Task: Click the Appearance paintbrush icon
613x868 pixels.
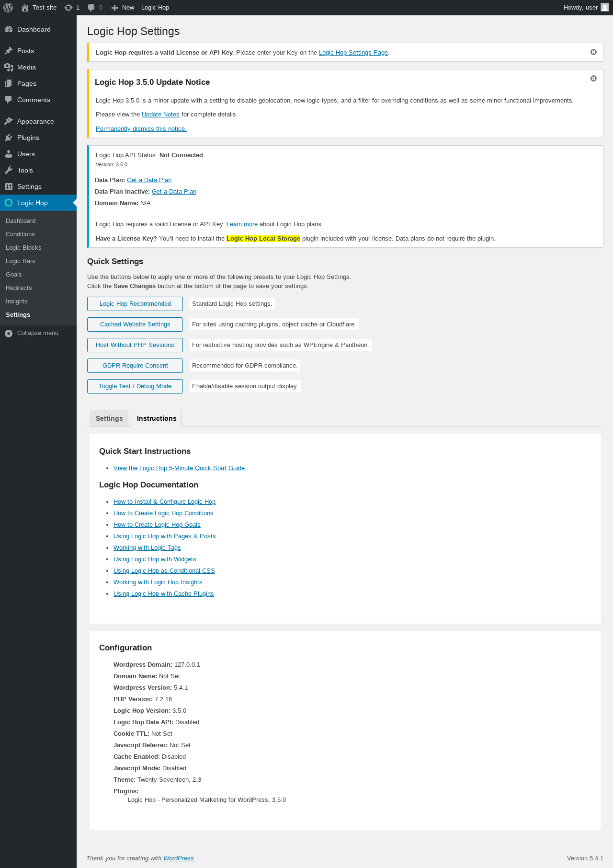Action: tap(9, 121)
